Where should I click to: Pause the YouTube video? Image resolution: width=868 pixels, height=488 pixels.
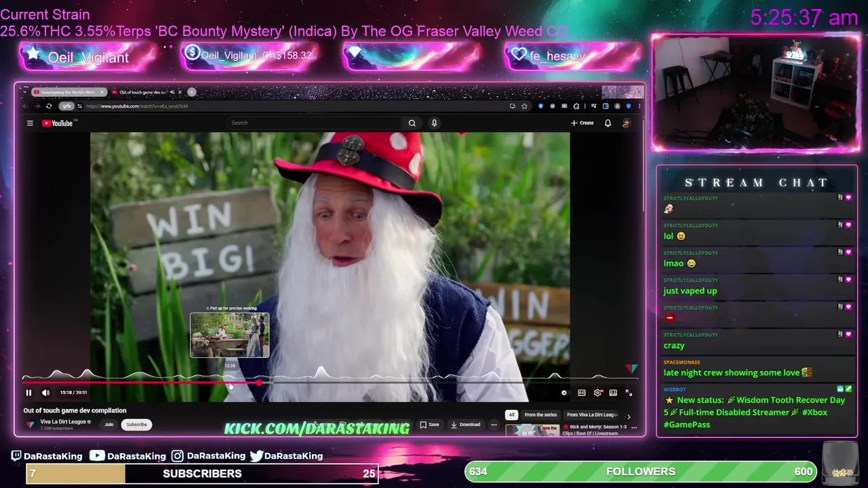coord(28,392)
